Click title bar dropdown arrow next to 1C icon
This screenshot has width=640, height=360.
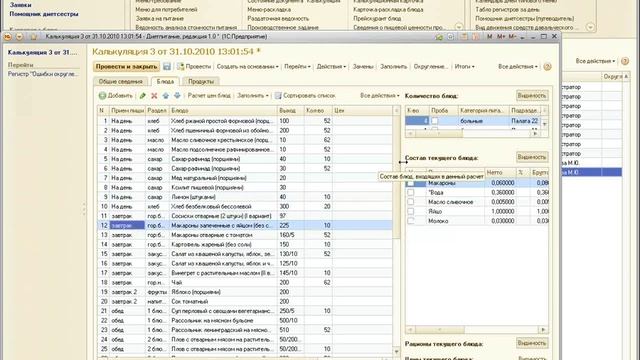tap(19, 37)
